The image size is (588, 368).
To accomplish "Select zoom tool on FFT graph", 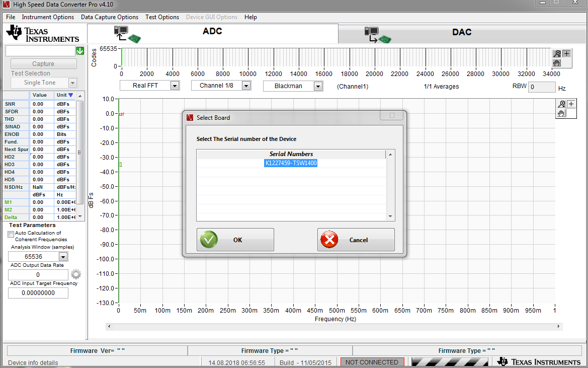I will [x=561, y=104].
